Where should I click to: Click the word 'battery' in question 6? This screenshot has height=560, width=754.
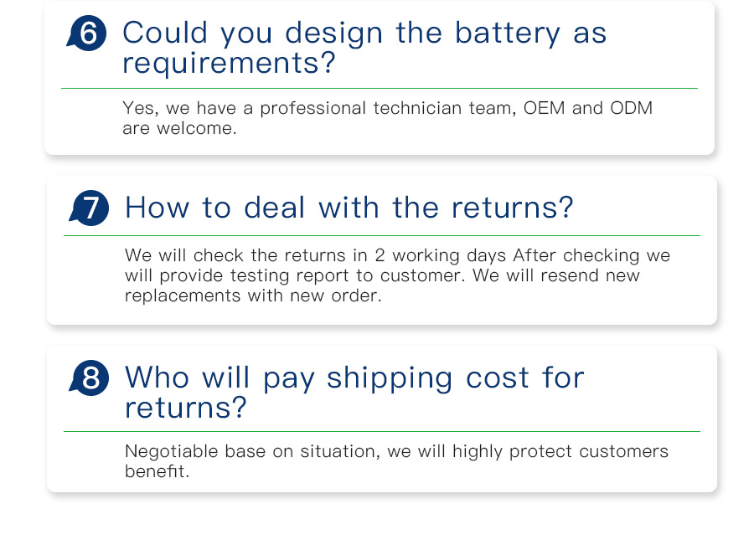508,33
